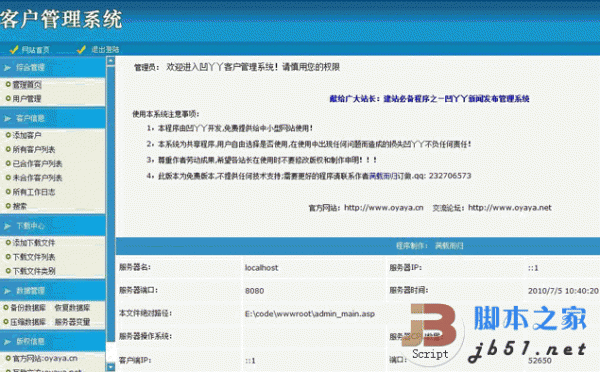The image size is (600, 372).
Task: Collapse the 版权信息 sidebar section
Action: [x=52, y=341]
